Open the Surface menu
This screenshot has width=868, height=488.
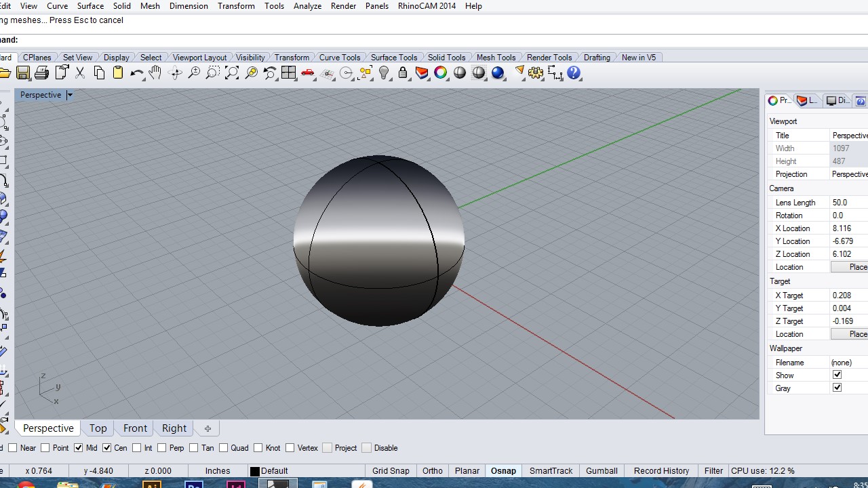coord(90,6)
